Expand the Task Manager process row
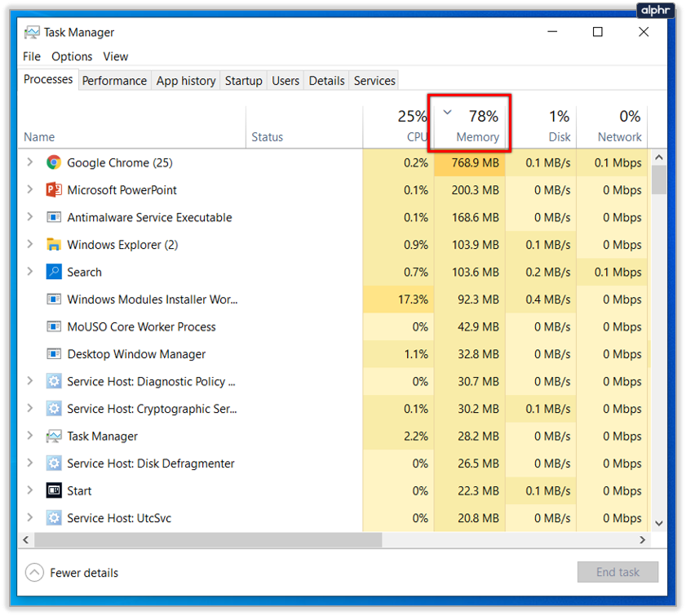Viewport: 686px width, 616px height. coord(29,436)
